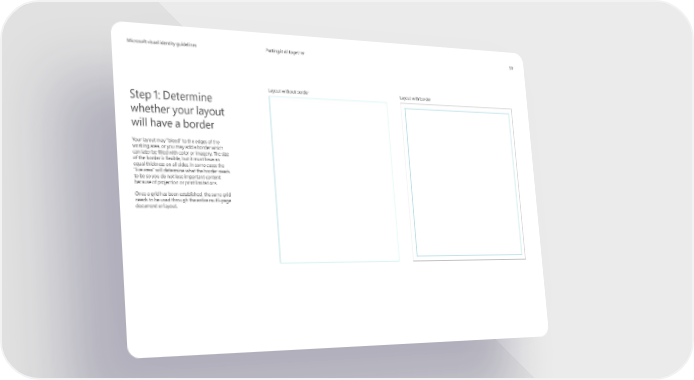Select the first body paragraph about bleed
694x380 pixels.
click(x=181, y=161)
